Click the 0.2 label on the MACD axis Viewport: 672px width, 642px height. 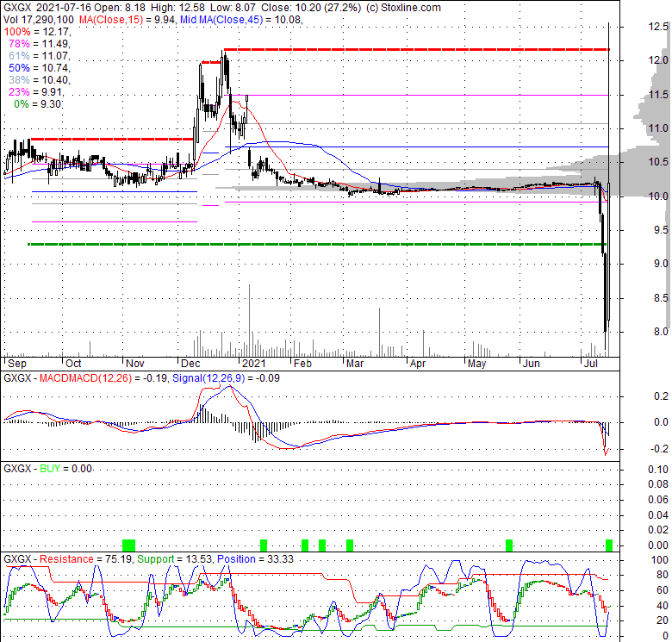[x=662, y=396]
